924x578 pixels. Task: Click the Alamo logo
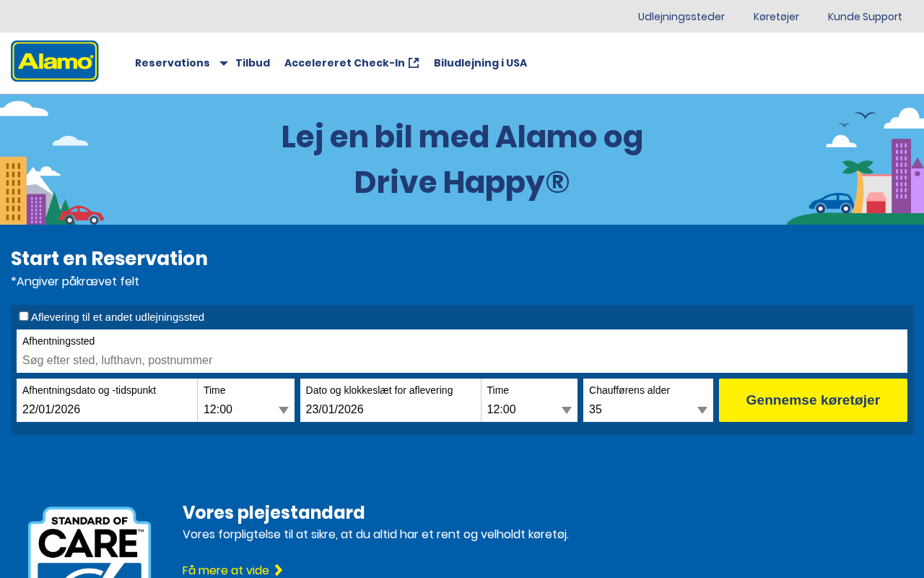(55, 61)
